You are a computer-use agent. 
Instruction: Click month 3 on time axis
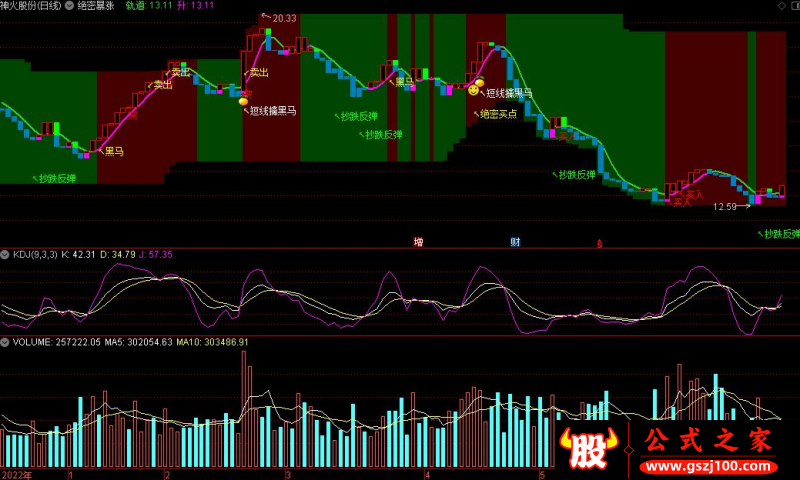click(288, 475)
